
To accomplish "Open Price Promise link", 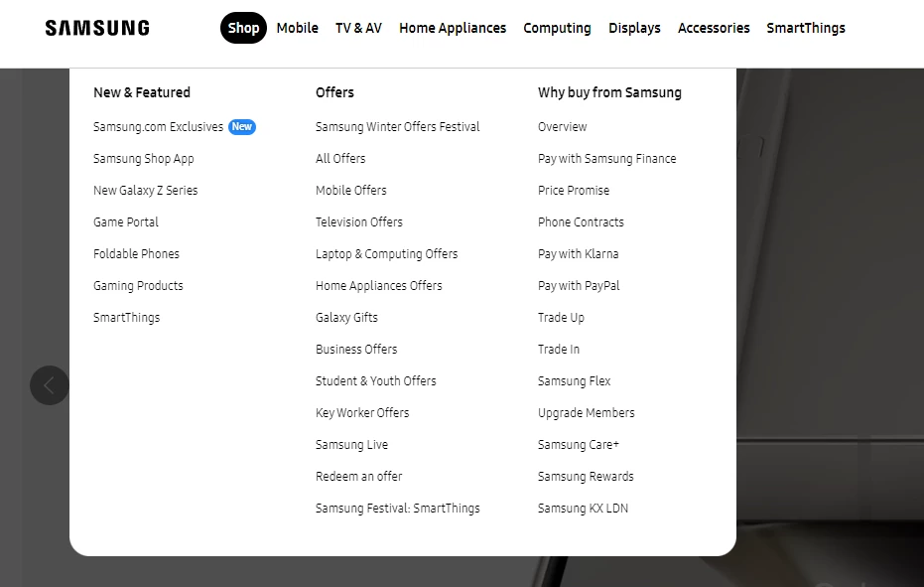I will (x=574, y=191).
